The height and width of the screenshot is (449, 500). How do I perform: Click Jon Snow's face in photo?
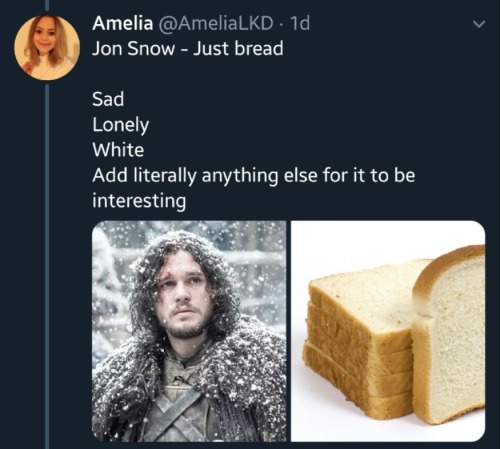coord(184,297)
